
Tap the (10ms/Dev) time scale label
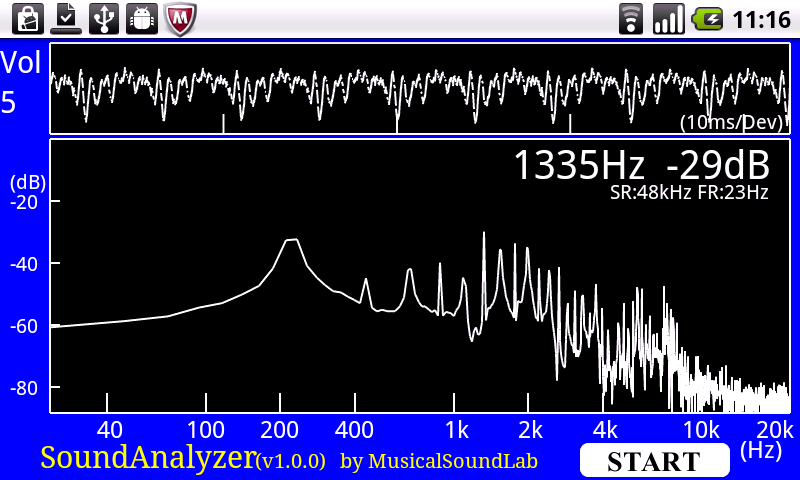coord(731,122)
